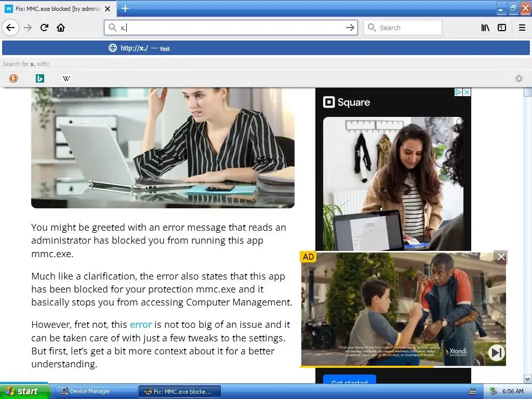Search with Wikipedia engine icon

(x=66, y=78)
